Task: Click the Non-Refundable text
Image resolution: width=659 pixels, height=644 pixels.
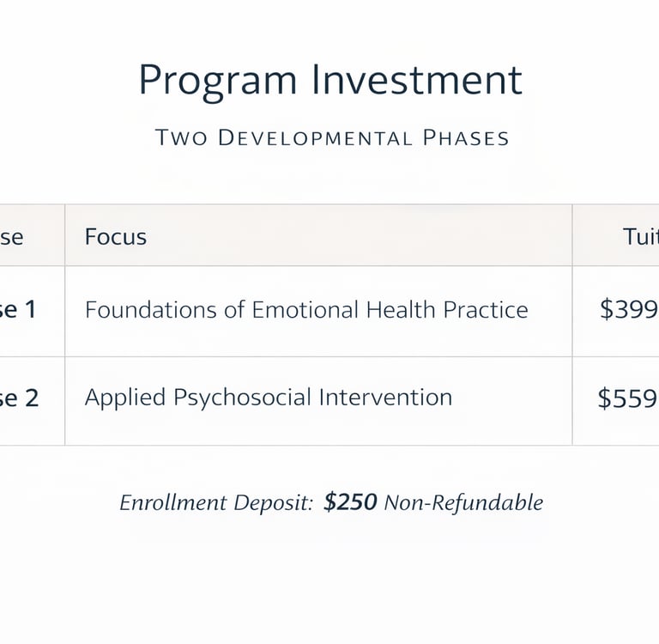Action: (463, 503)
